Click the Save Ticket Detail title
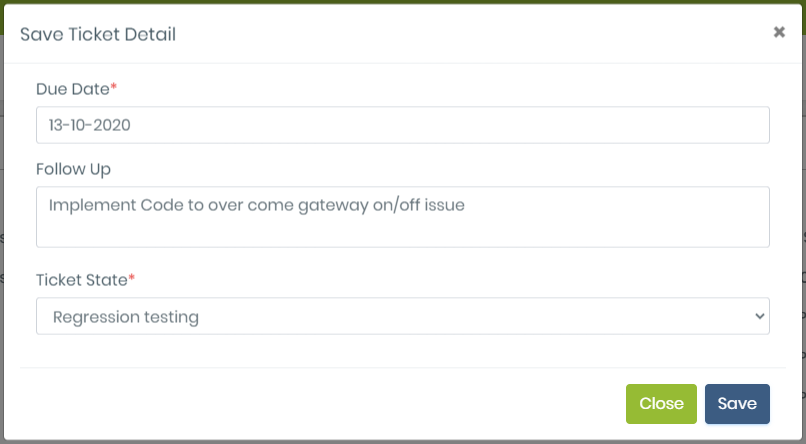The width and height of the screenshot is (806, 444). pyautogui.click(x=98, y=34)
